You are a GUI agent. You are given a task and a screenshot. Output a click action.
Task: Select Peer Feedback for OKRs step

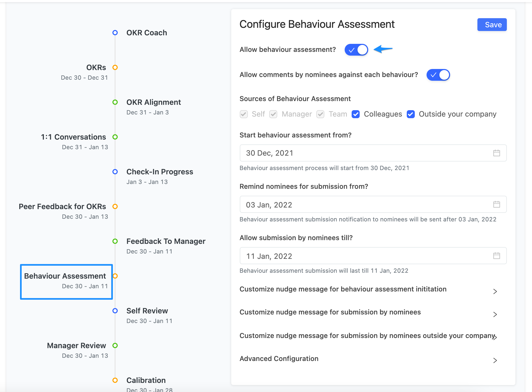62,206
